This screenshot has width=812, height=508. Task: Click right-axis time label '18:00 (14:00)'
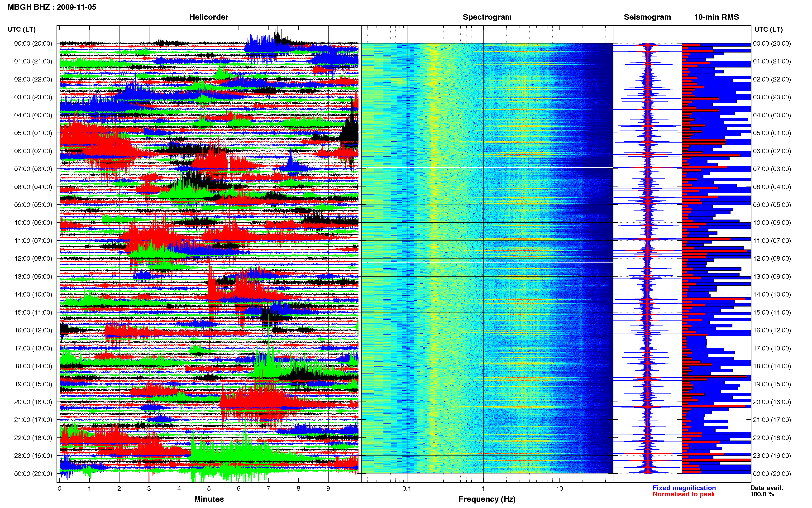coord(772,366)
